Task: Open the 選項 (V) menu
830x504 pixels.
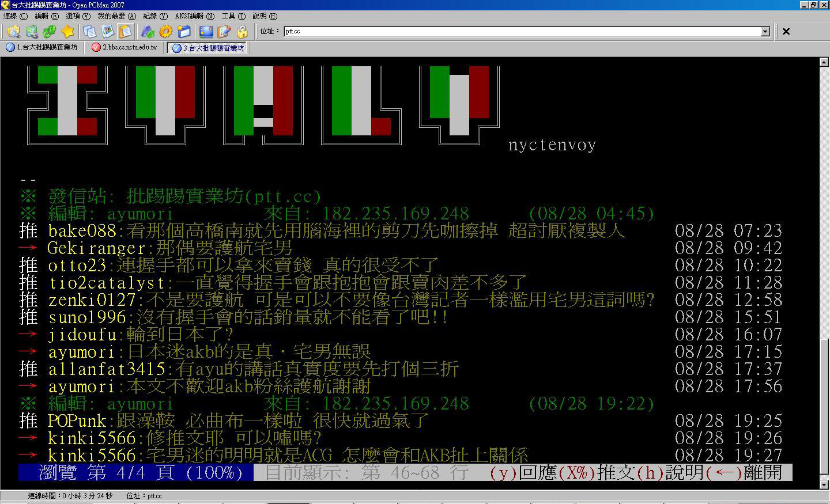Action: click(x=78, y=16)
